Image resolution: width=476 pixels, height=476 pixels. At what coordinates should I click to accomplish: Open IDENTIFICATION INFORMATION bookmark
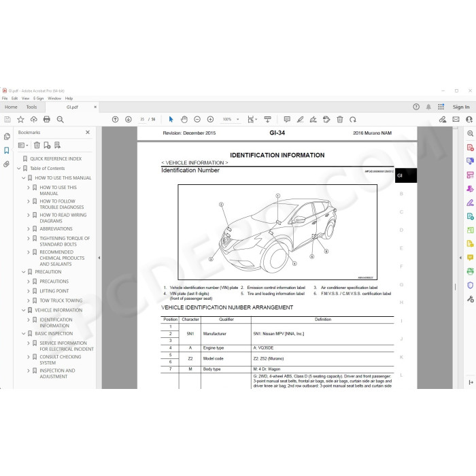click(x=56, y=323)
